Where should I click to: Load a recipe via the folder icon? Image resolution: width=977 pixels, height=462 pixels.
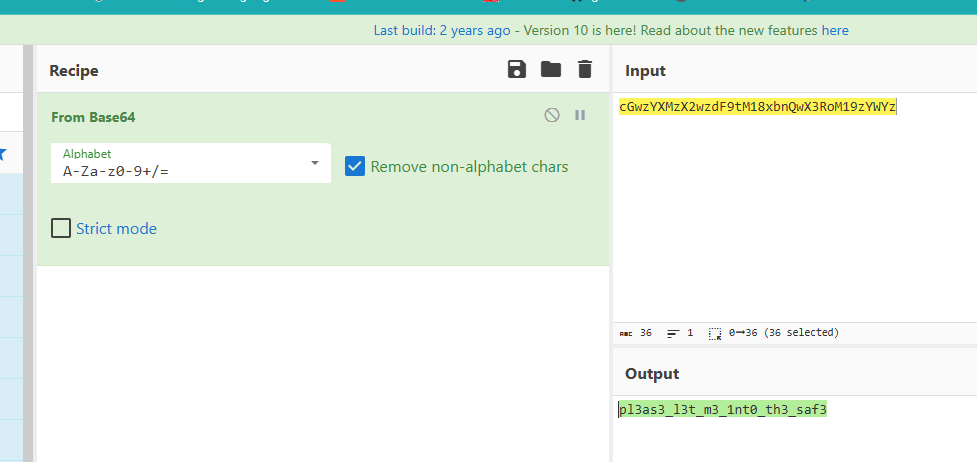551,69
